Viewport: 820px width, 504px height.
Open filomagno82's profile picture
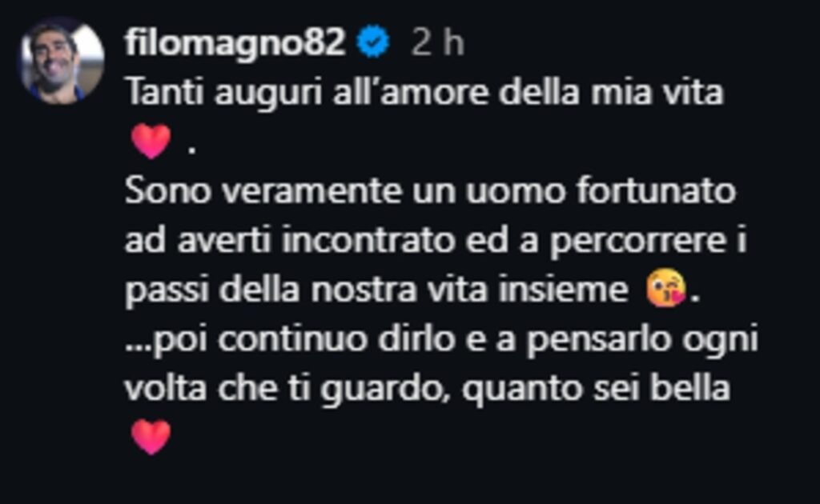(62, 61)
